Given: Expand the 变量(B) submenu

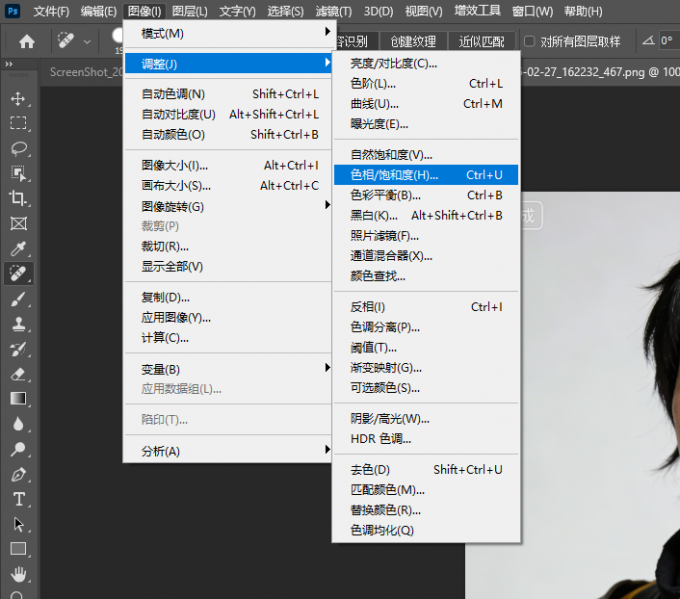Looking at the screenshot, I should 228,369.
